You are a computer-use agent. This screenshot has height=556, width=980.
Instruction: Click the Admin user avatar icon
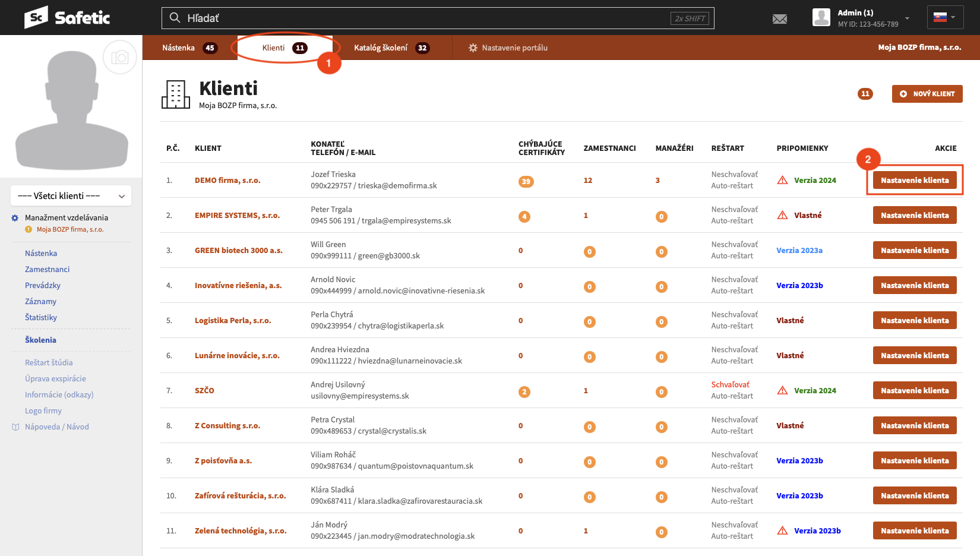coord(821,17)
